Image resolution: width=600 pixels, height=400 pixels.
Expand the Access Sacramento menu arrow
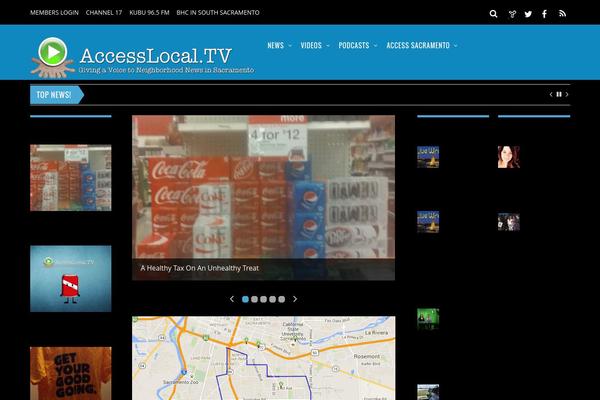point(455,46)
